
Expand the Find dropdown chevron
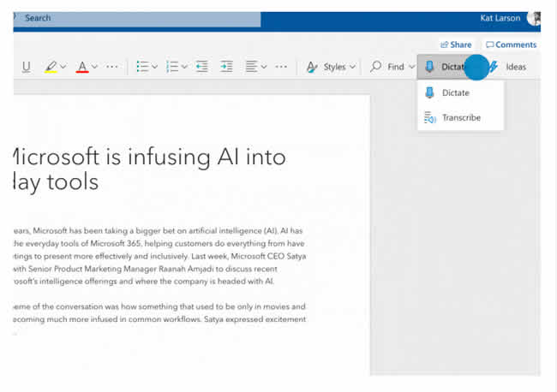click(x=411, y=67)
